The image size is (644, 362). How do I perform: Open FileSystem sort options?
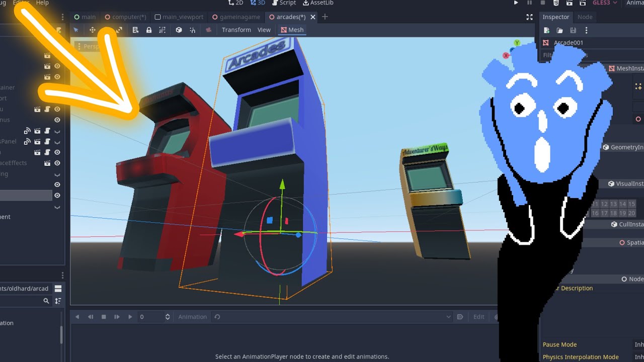(58, 301)
